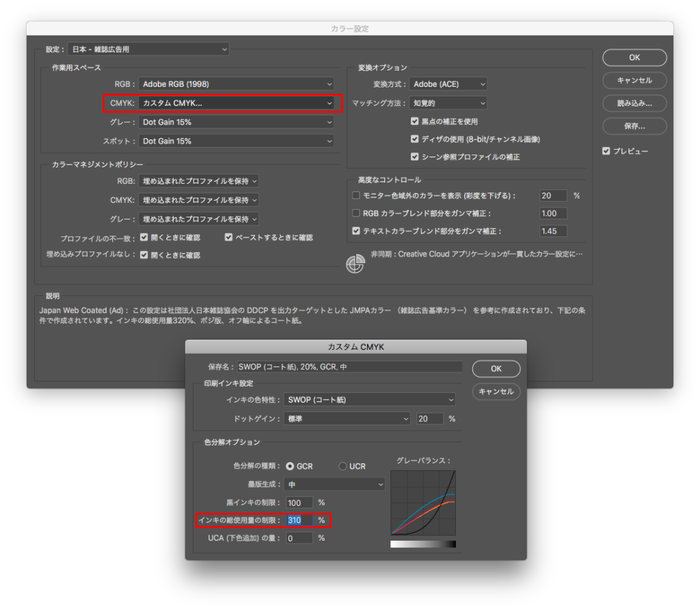Click キャンセル in the カラー設定 dialog
The height and width of the screenshot is (611, 700).
(634, 81)
